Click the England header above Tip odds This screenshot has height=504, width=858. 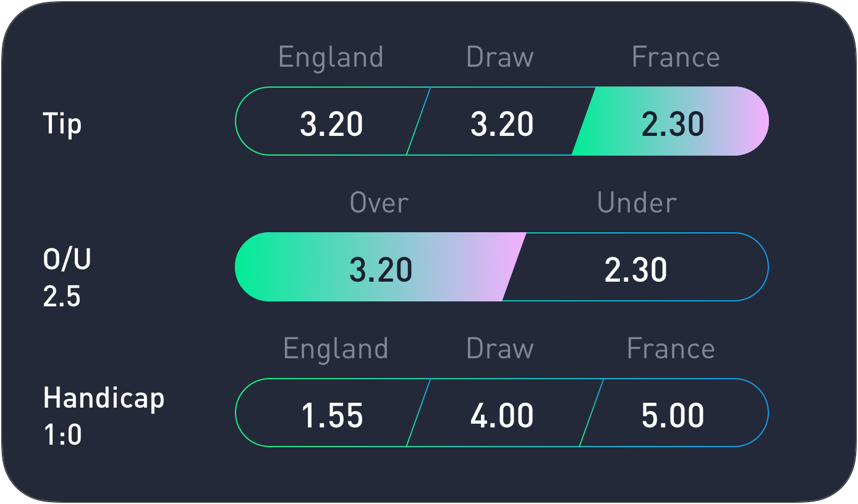point(331,57)
